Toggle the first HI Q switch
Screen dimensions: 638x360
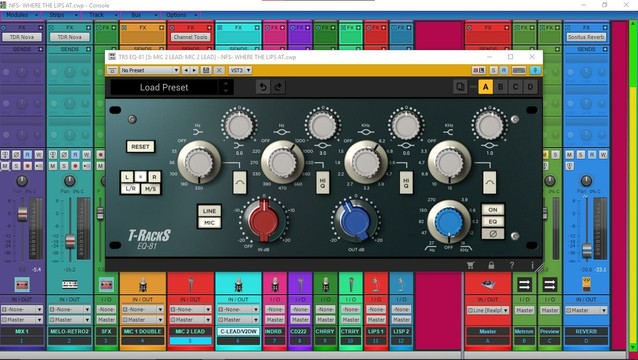[323, 183]
